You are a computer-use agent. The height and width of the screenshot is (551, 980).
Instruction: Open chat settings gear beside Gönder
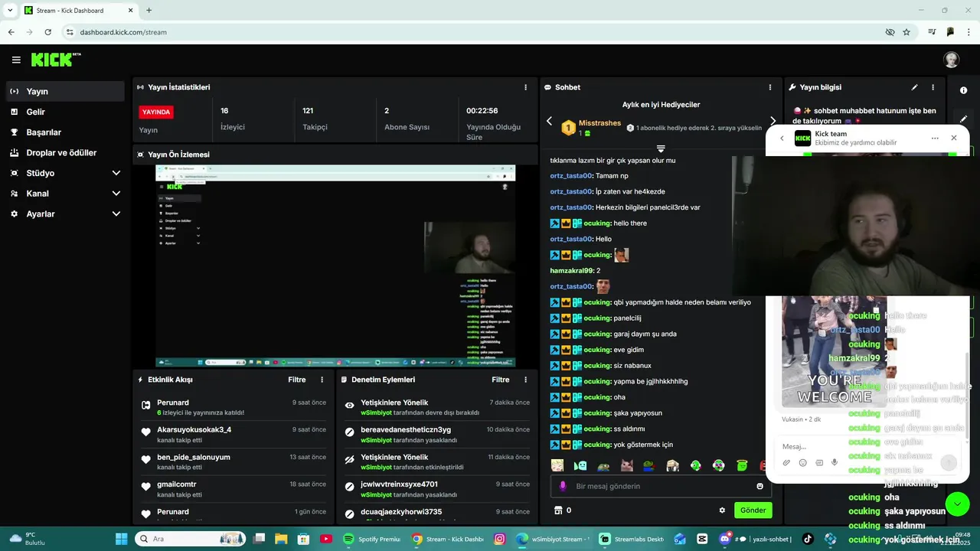721,510
